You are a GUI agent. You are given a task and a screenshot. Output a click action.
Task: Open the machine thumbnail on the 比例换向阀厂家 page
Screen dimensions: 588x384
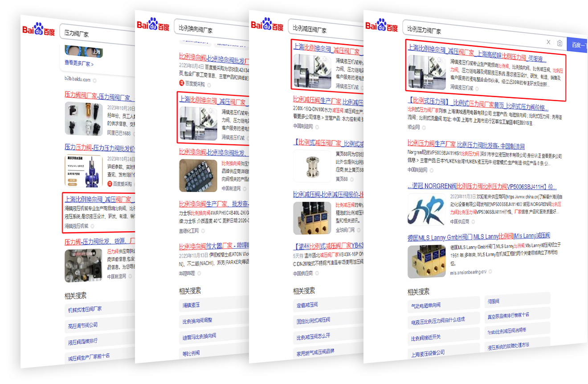[x=198, y=123]
